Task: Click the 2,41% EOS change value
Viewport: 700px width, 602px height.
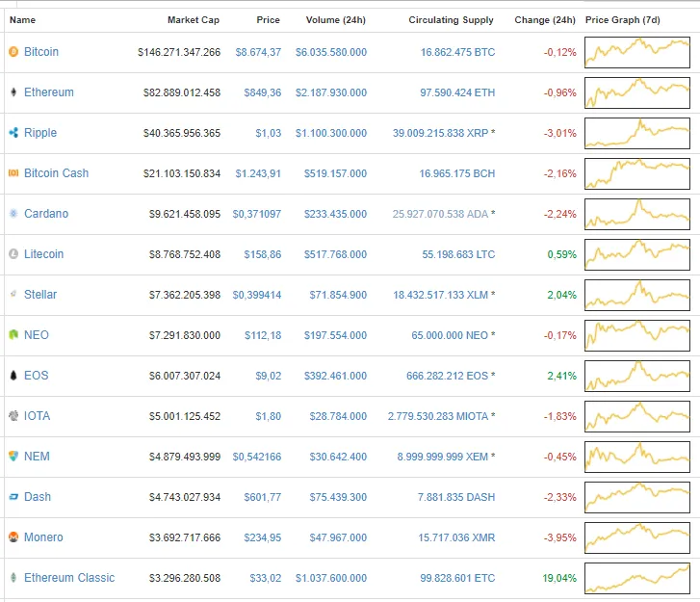Action: [562, 376]
